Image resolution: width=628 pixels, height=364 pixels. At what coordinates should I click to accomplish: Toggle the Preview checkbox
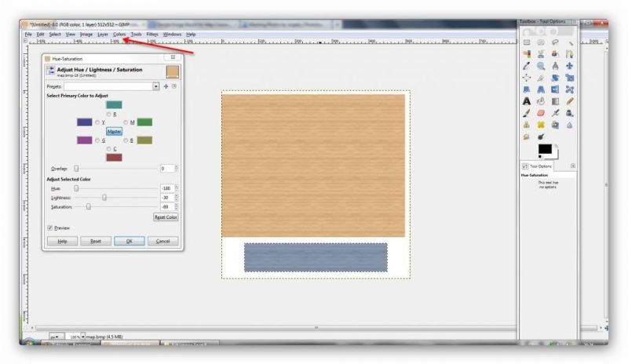50,227
